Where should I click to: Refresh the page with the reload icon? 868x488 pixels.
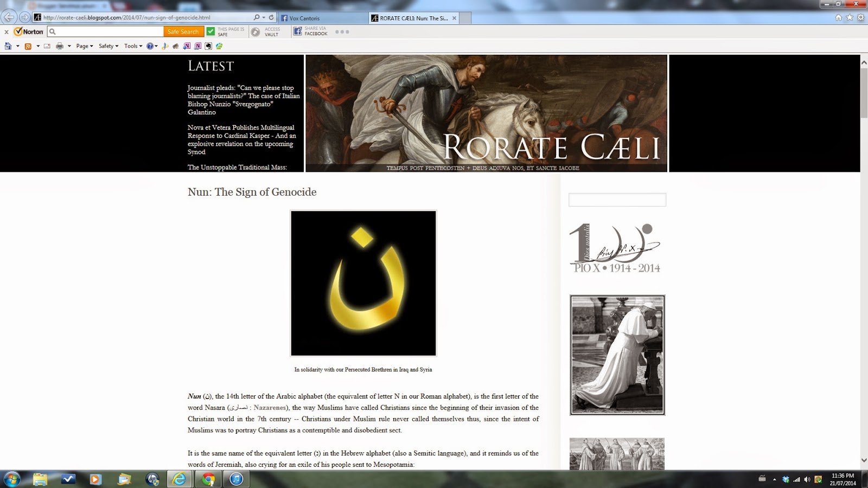(x=271, y=17)
